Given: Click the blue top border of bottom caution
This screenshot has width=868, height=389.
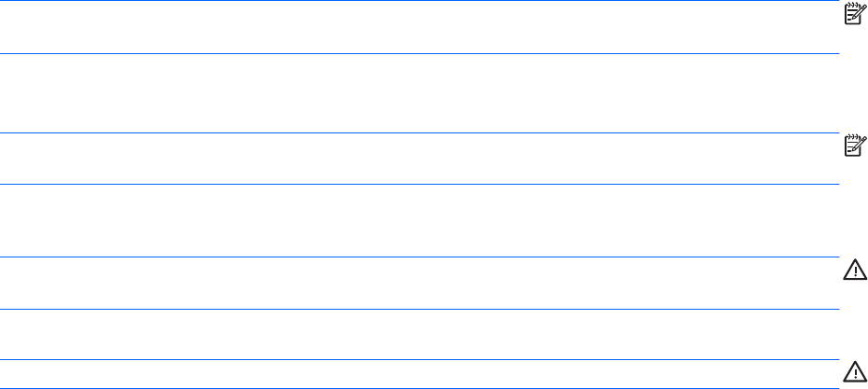Looking at the screenshot, I should tap(418, 360).
